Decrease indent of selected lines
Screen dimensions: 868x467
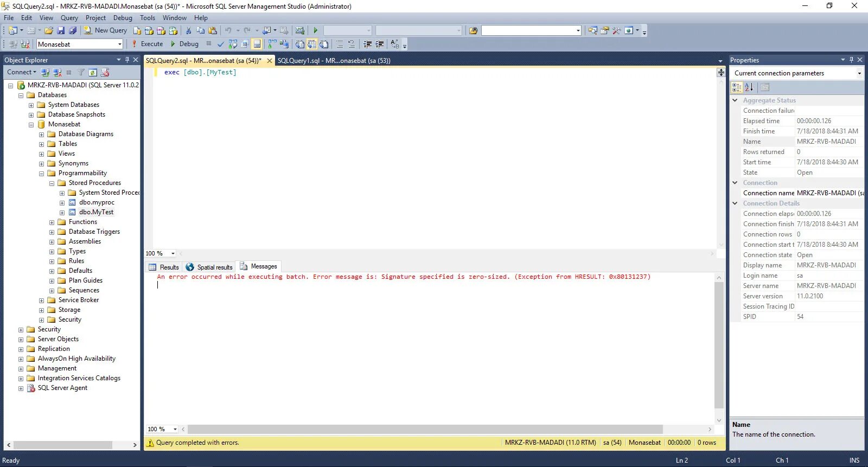368,44
